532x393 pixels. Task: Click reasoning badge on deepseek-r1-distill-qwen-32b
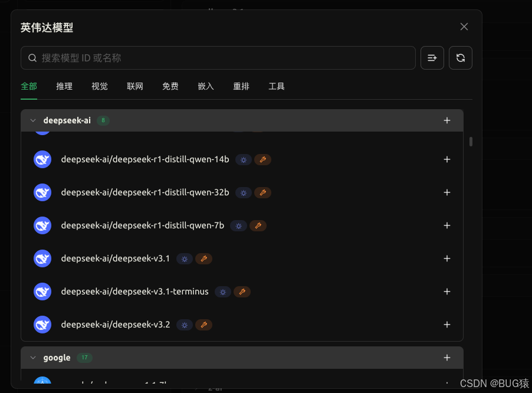click(x=243, y=193)
